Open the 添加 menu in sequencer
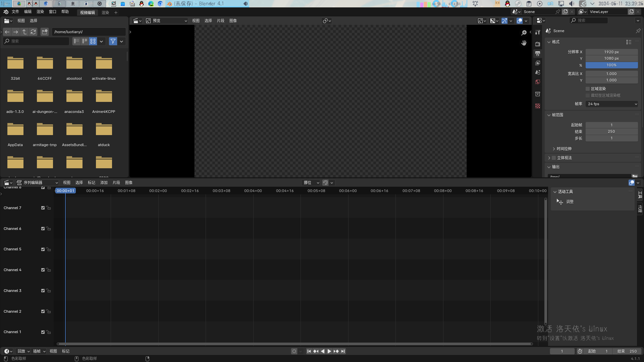644x362 pixels. [104, 183]
